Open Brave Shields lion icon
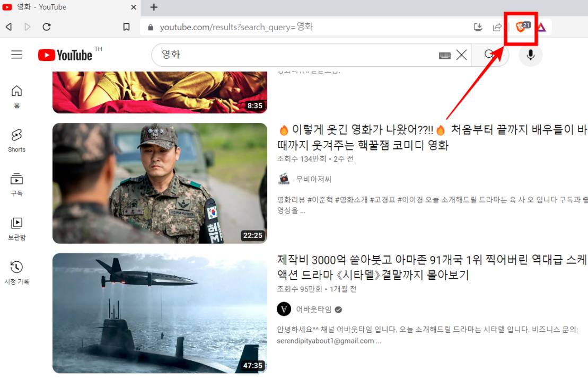This screenshot has width=588, height=380. coord(521,27)
